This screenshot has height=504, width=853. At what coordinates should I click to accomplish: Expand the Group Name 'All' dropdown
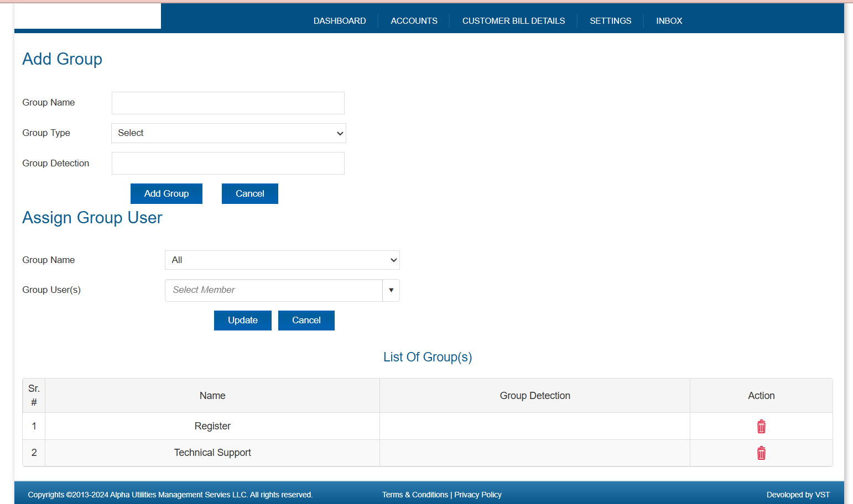282,260
